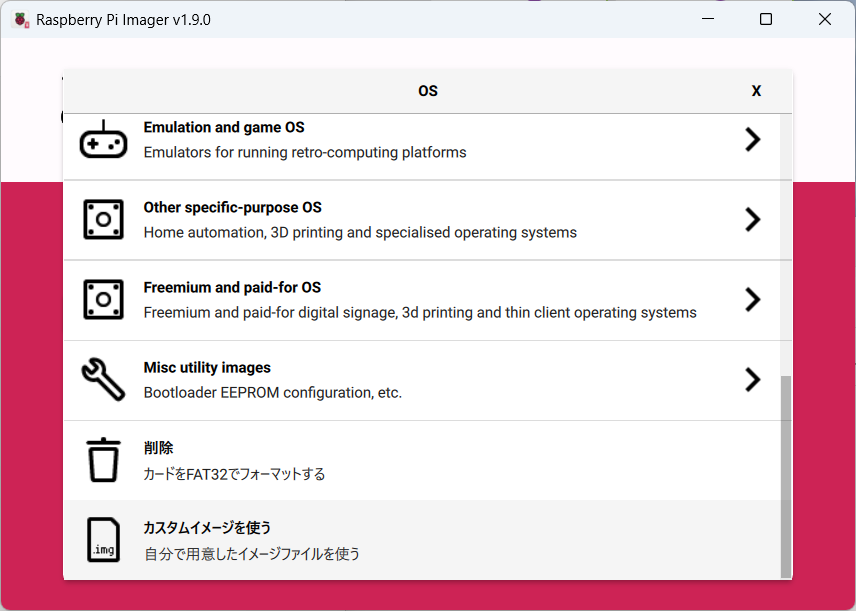
Task: Maximize the Raspberry Pi Imager window
Action: pyautogui.click(x=766, y=19)
